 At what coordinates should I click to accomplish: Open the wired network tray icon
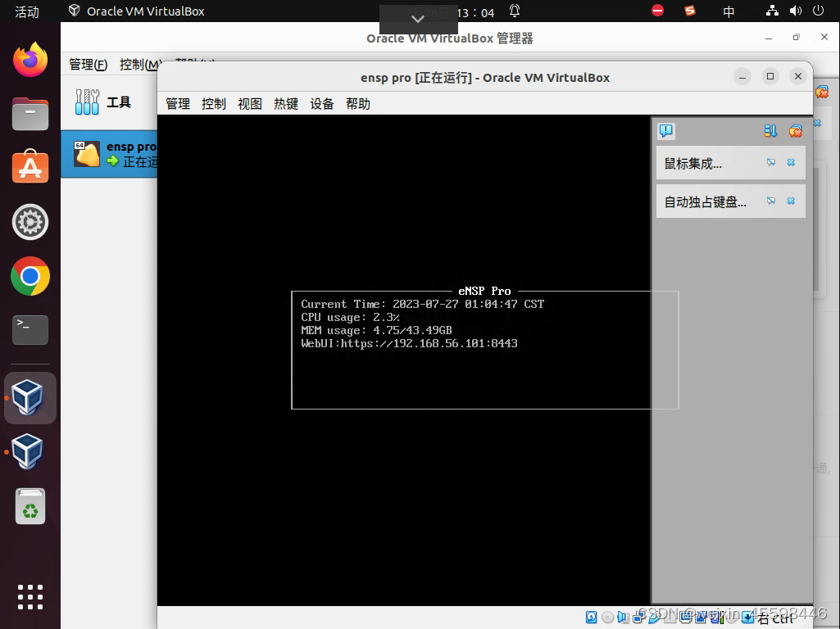[x=772, y=11]
